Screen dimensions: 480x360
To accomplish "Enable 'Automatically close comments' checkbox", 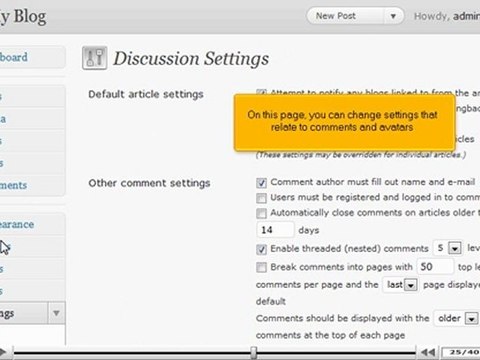I will (261, 213).
